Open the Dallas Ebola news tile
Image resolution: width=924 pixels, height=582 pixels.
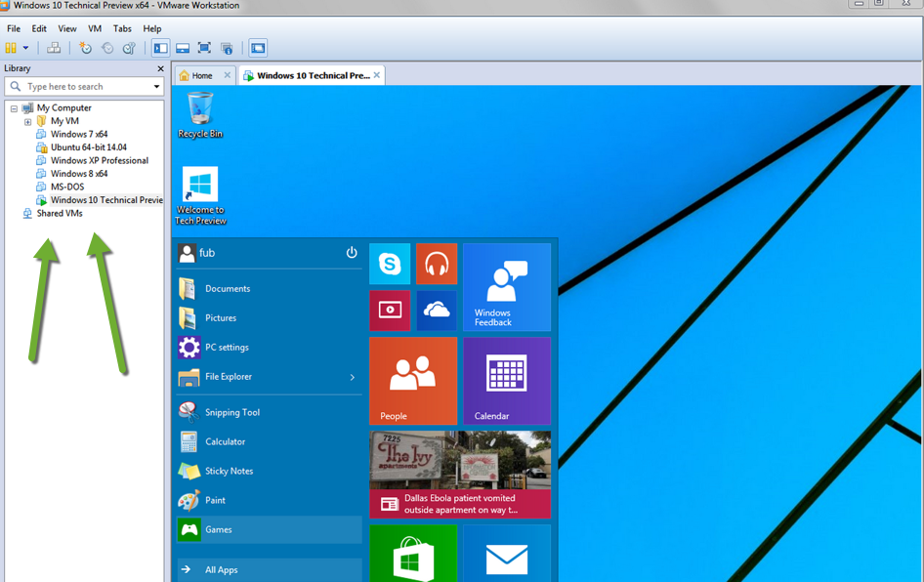[460, 475]
